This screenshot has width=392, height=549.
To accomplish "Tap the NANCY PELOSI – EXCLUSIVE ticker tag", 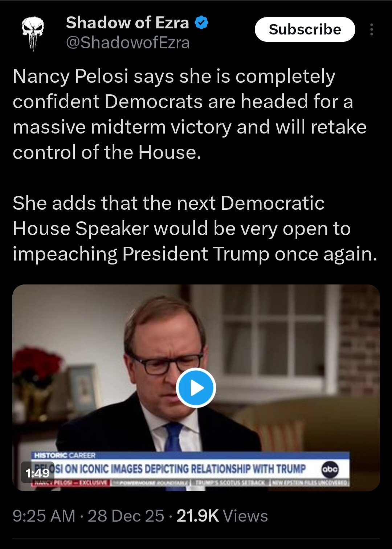I will 71,483.
